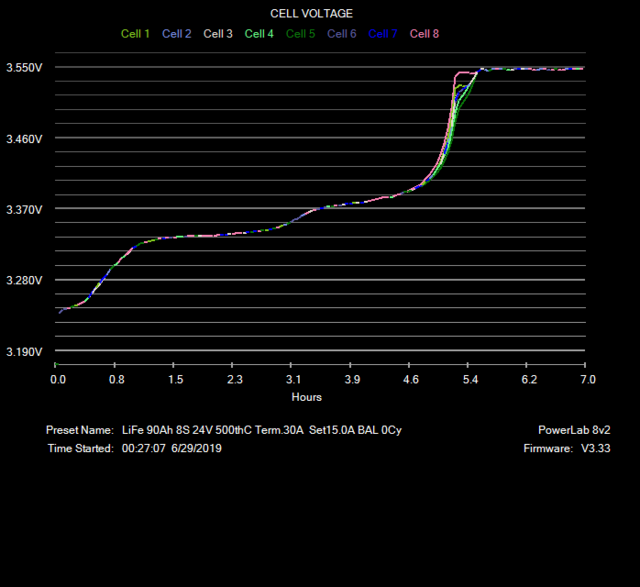The width and height of the screenshot is (640, 587).
Task: Select the Cell 8 legend label
Action: pyautogui.click(x=424, y=33)
